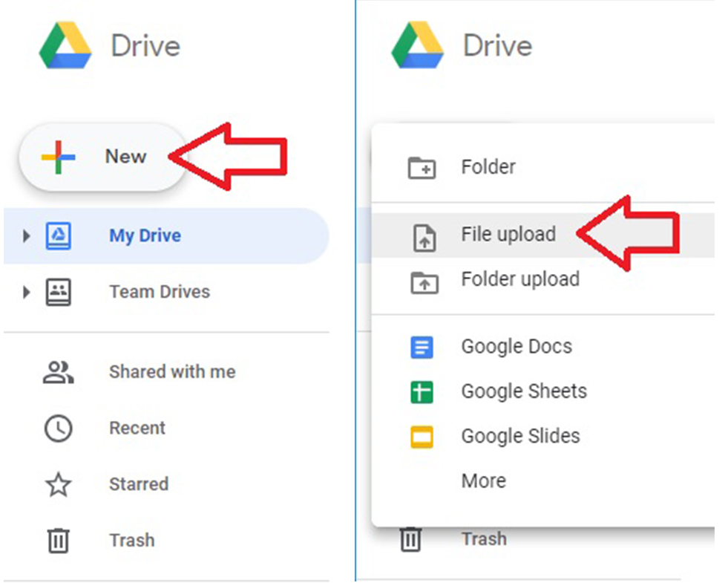Open Trash below the Starred item
Viewport: 728px width, 583px height.
(131, 540)
